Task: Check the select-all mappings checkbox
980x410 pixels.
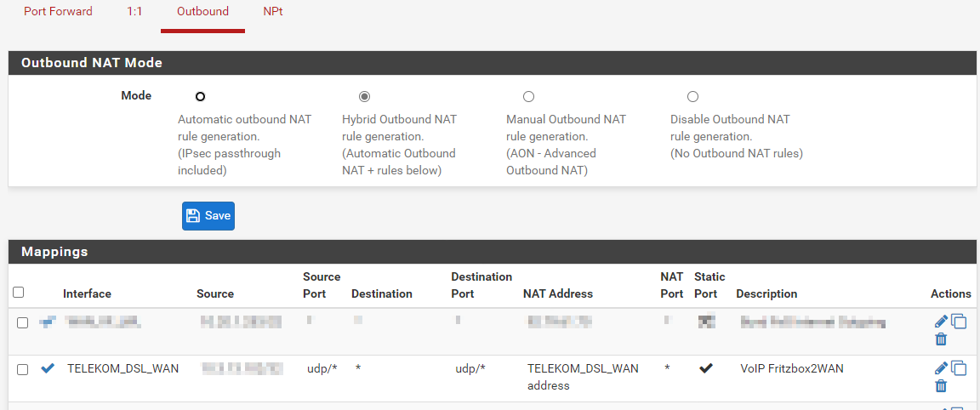Action: pyautogui.click(x=19, y=293)
